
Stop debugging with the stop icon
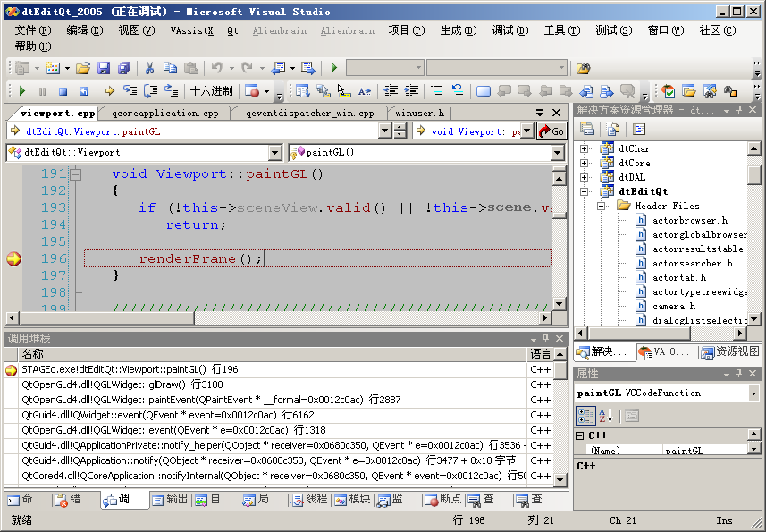63,91
